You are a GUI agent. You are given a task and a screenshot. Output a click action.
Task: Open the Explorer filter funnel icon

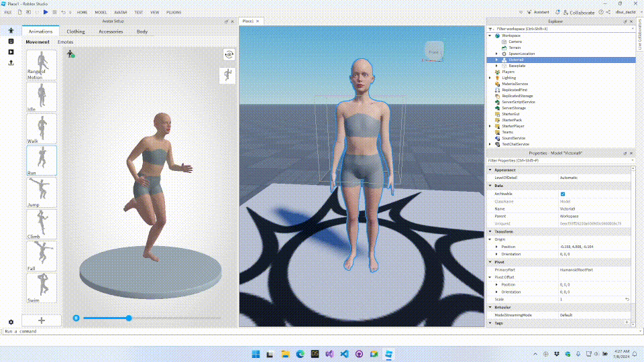(x=490, y=29)
